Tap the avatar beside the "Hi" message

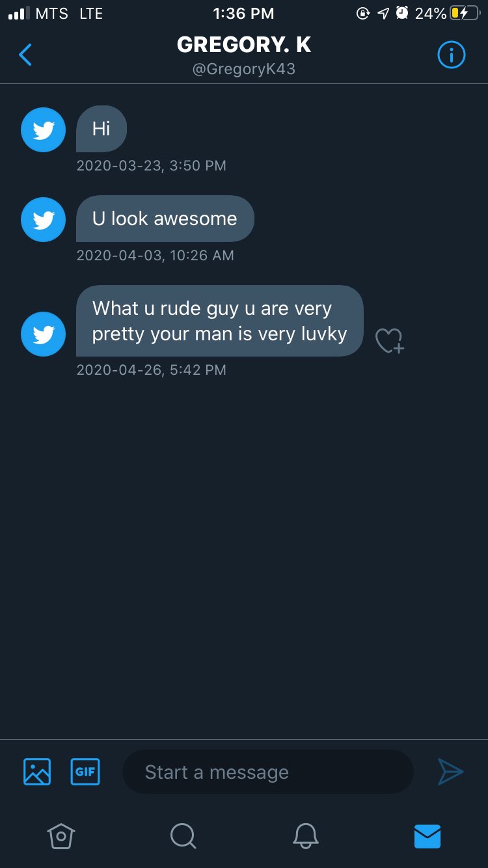click(44, 129)
